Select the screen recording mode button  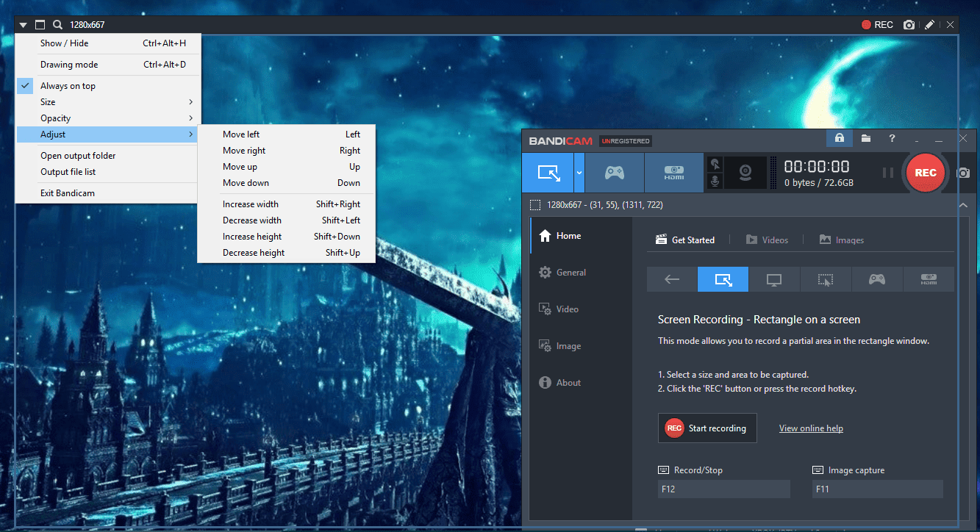pyautogui.click(x=548, y=173)
